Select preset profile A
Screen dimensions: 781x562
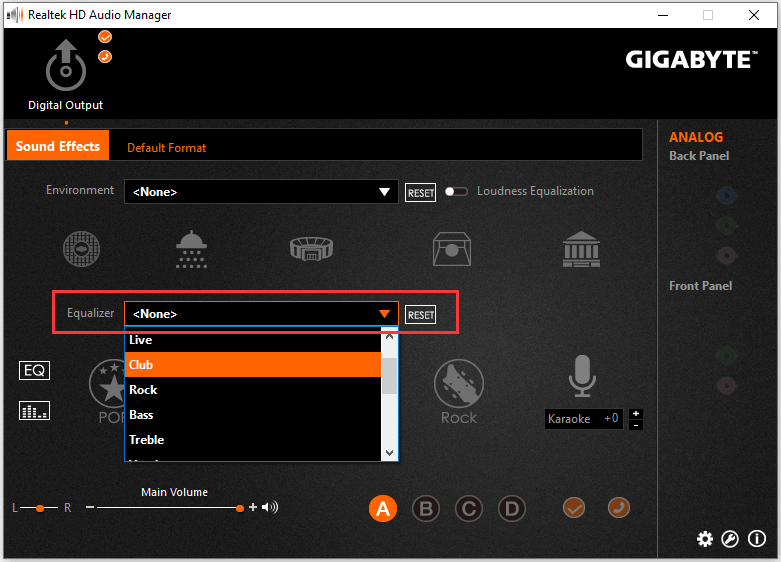click(x=382, y=509)
